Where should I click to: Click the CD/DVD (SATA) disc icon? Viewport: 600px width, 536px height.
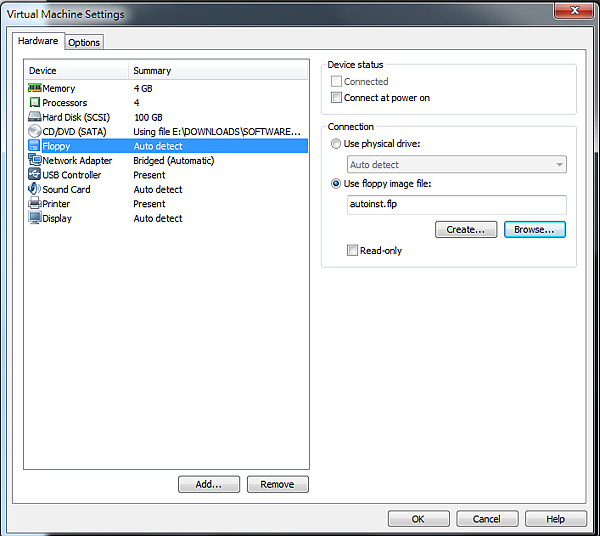pos(34,131)
